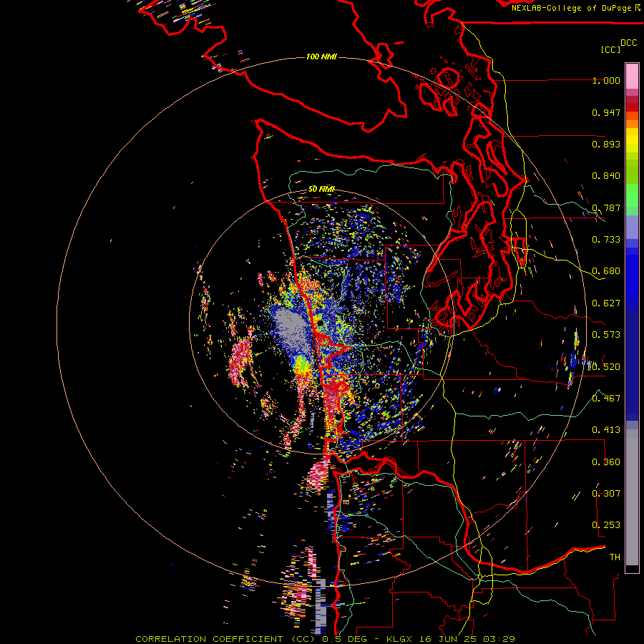Click the 0.947 scale value
This screenshot has width=644, height=644.
click(606, 112)
